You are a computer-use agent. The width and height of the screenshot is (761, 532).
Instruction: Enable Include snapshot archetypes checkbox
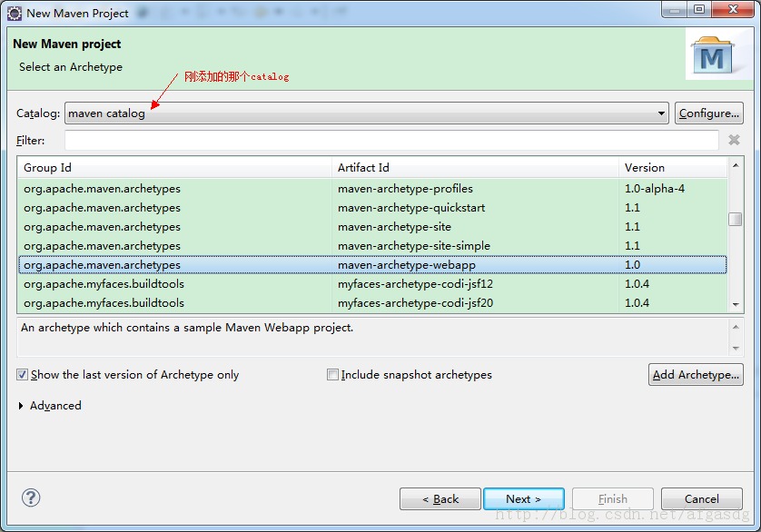[x=332, y=374]
